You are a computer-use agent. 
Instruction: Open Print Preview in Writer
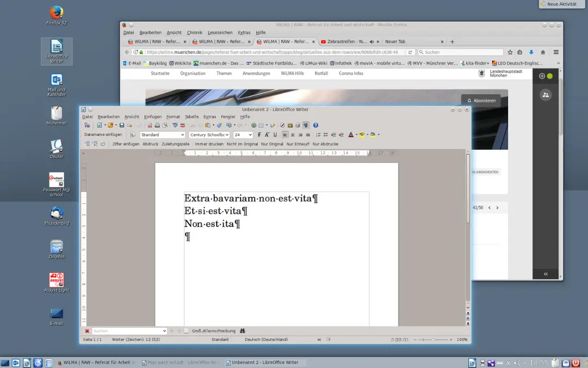pos(165,125)
